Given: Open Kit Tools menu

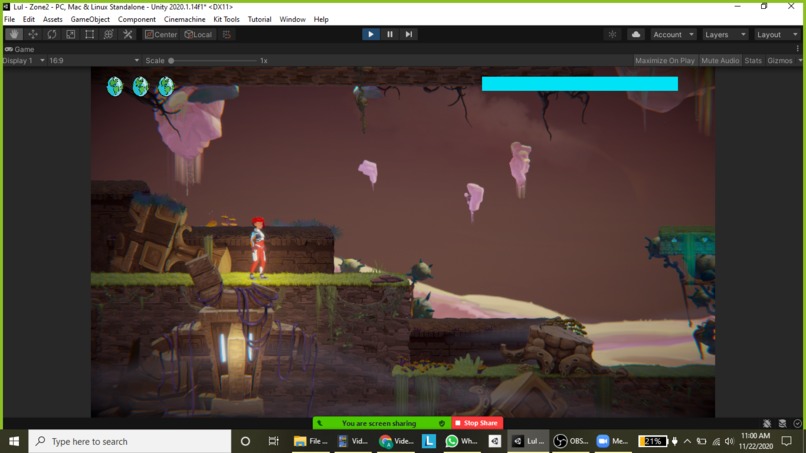Looking at the screenshot, I should pos(226,19).
